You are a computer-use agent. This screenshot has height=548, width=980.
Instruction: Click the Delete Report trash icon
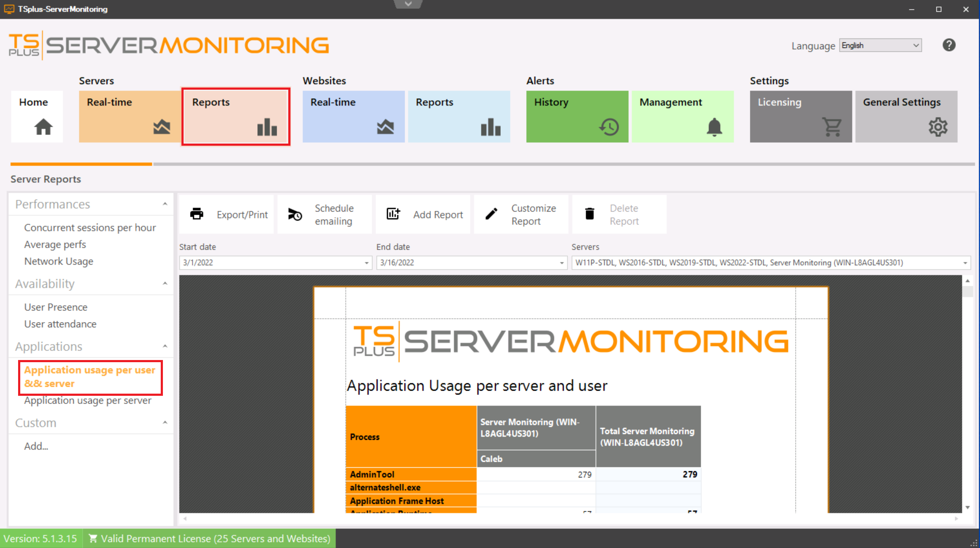[589, 214]
